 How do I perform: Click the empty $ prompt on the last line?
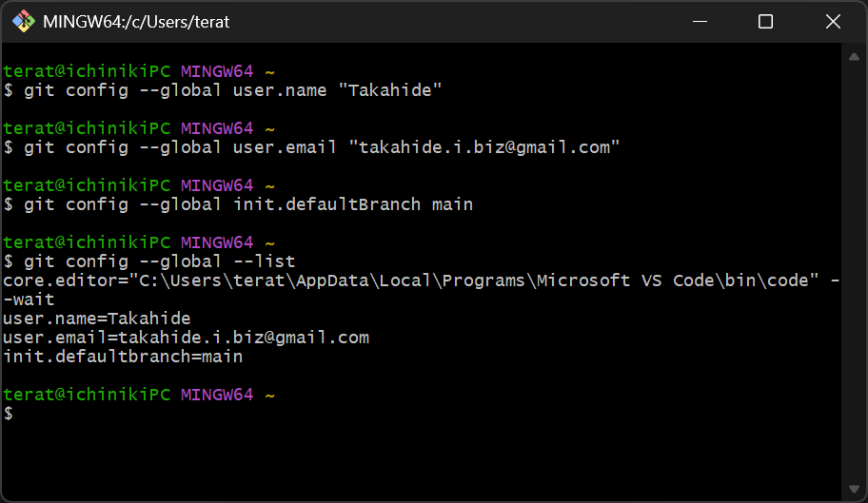[9, 414]
